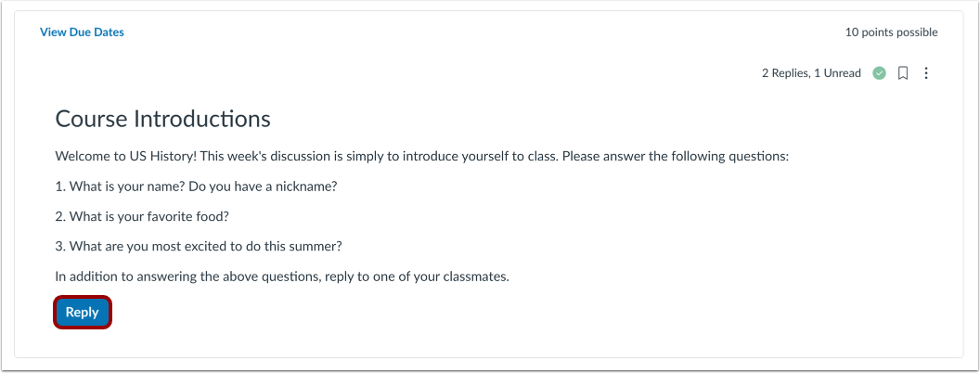
Task: Click the '10 points possible' label
Action: click(891, 32)
